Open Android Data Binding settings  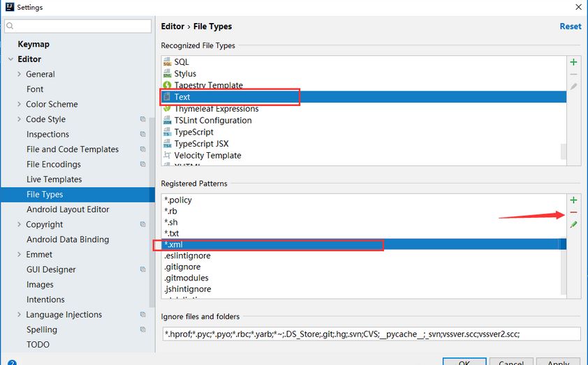point(68,239)
